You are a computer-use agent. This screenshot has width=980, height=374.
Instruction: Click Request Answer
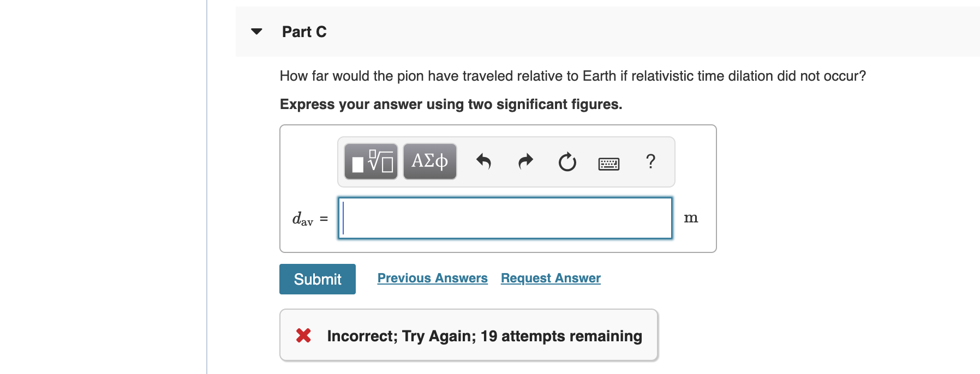coord(550,278)
